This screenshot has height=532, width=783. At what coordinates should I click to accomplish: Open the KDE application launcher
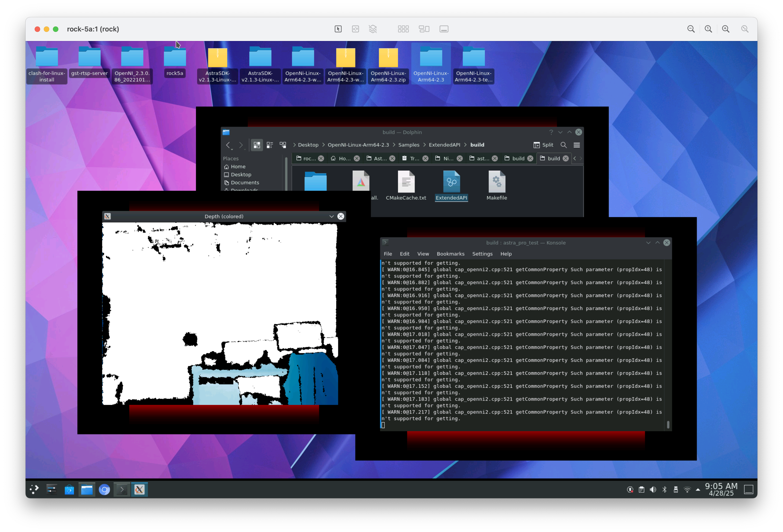pos(34,490)
